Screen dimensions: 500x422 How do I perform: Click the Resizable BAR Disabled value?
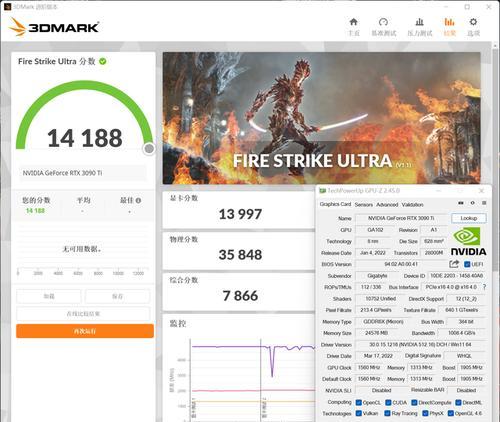tap(466, 390)
